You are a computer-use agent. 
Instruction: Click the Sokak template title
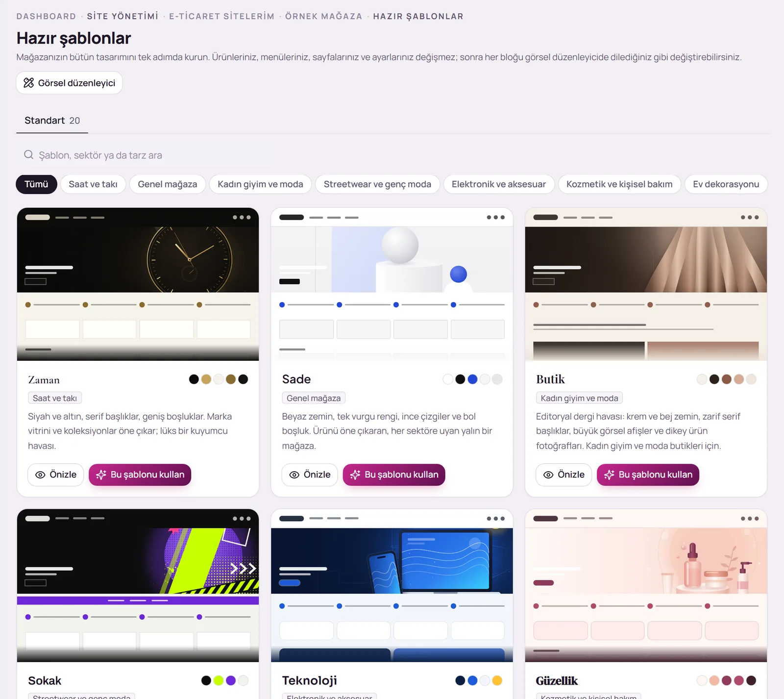45,681
